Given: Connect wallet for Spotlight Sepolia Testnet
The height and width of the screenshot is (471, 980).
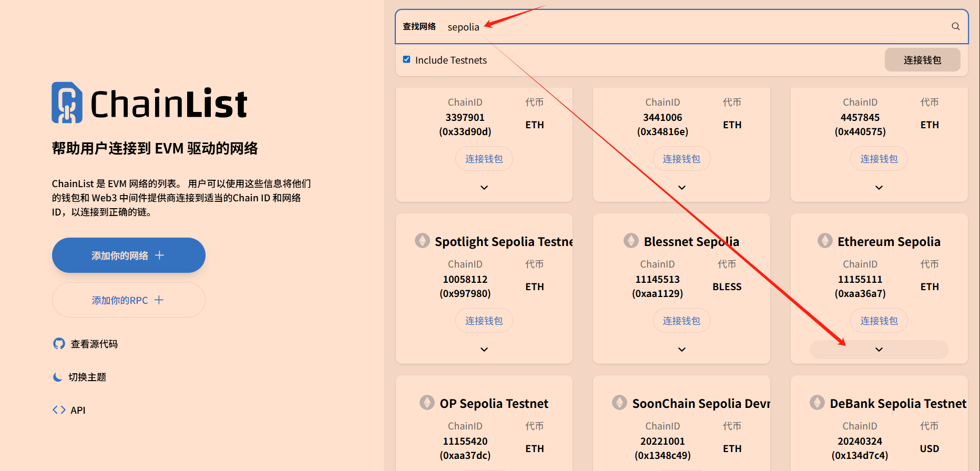Looking at the screenshot, I should click(484, 321).
